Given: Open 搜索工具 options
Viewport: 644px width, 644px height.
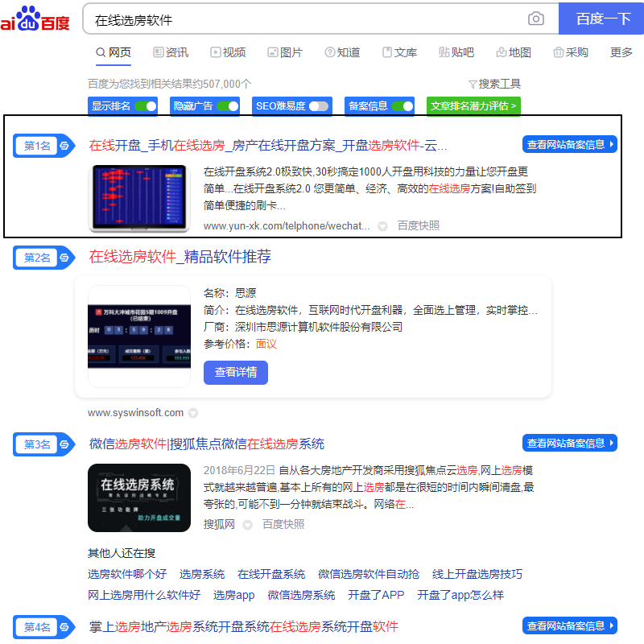Looking at the screenshot, I should 494,85.
